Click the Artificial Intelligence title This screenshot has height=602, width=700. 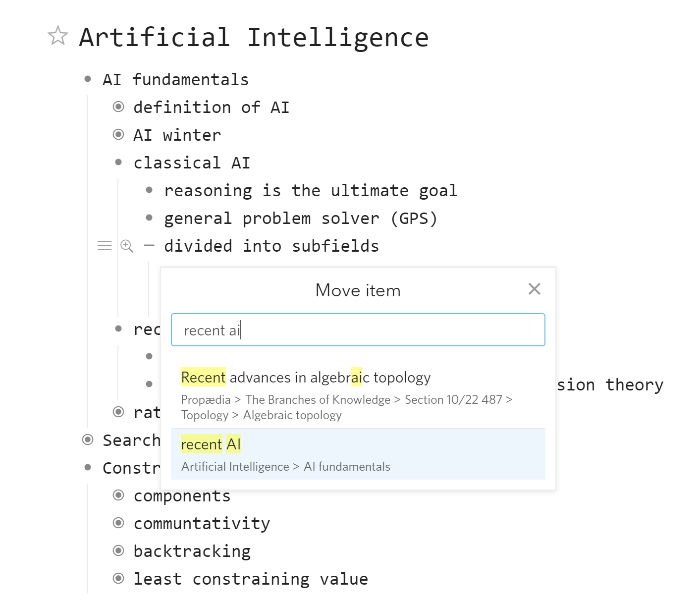click(x=254, y=37)
